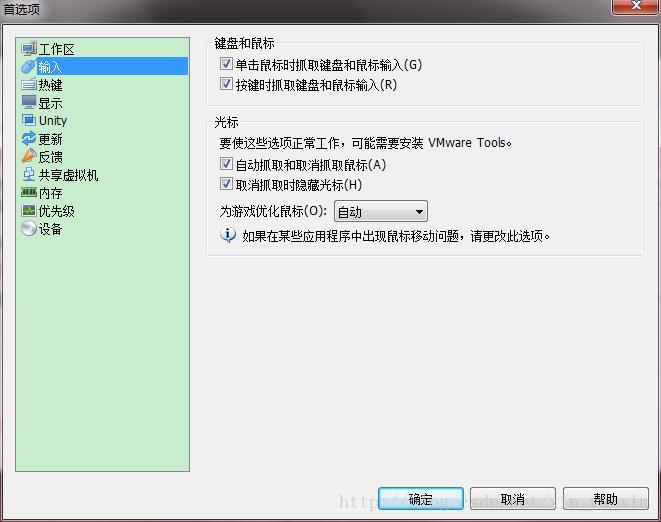This screenshot has height=522, width=661.
Task: Open the 内存 memory chip icon
Action: [29, 193]
